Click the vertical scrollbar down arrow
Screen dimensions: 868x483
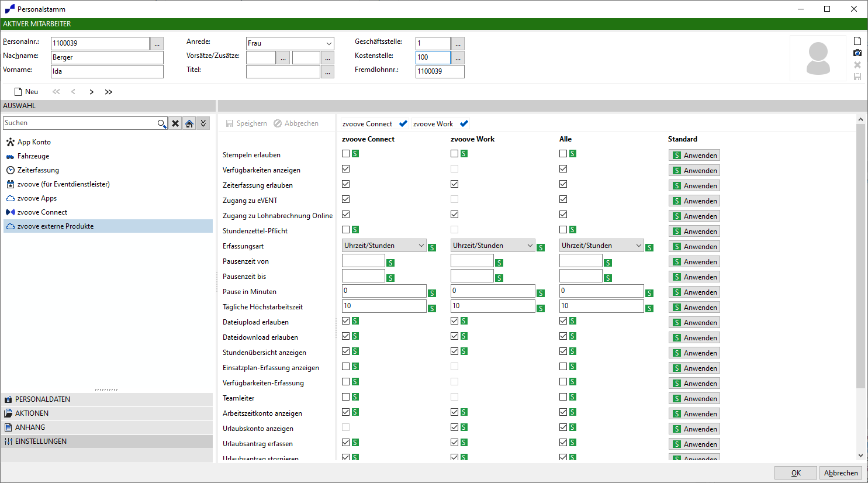(860, 456)
